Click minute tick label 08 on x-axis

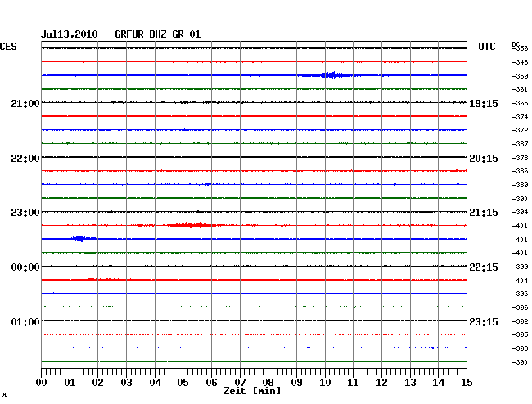tap(268, 383)
